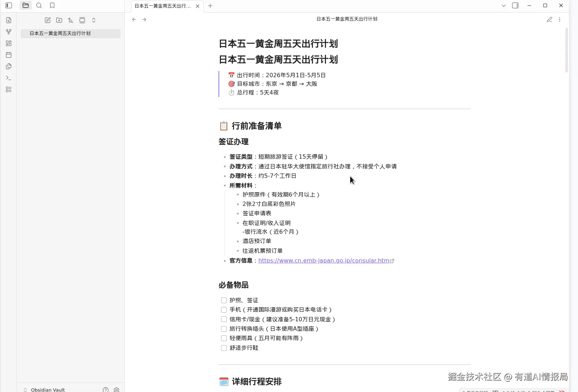Check the 舒适步行鞋 checkbox

pos(224,348)
